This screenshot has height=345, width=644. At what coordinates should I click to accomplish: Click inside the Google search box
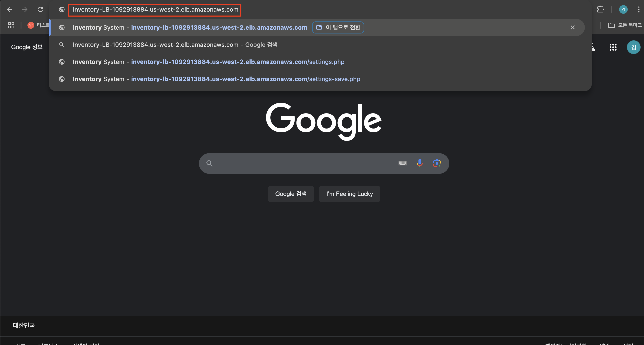300,163
